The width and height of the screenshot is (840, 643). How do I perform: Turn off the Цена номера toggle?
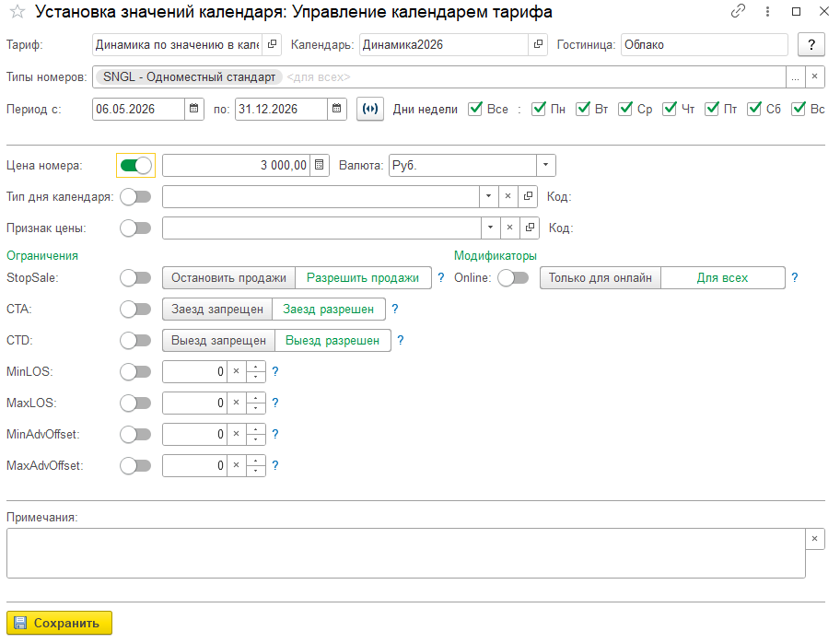136,166
